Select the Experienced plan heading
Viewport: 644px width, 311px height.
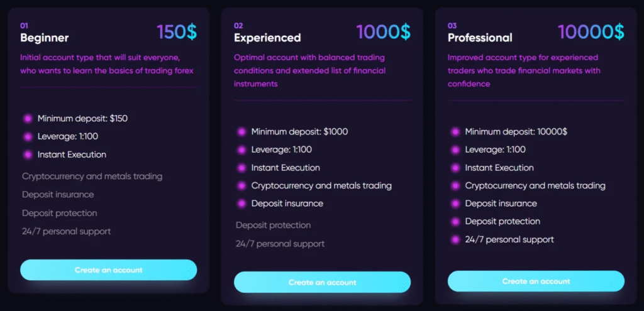point(267,38)
